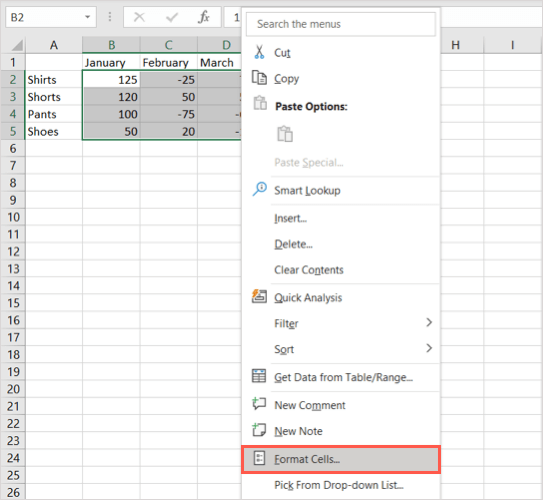
Task: Click the Smart Lookup magnifier icon
Action: click(x=260, y=189)
